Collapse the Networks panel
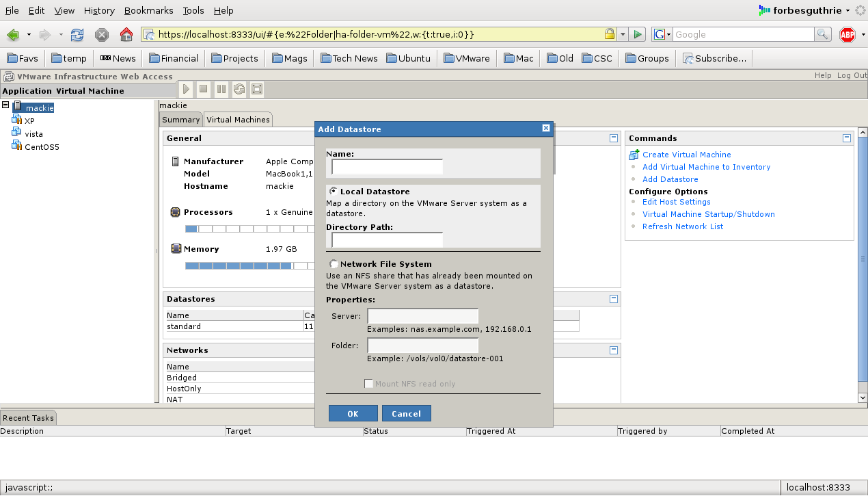 pos(614,350)
